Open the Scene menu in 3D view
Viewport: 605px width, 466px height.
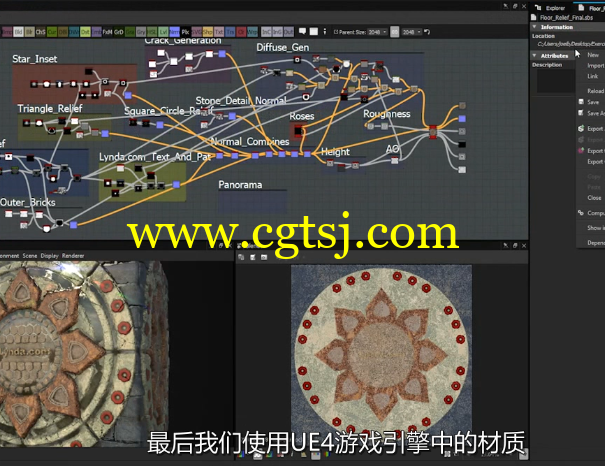pos(30,256)
